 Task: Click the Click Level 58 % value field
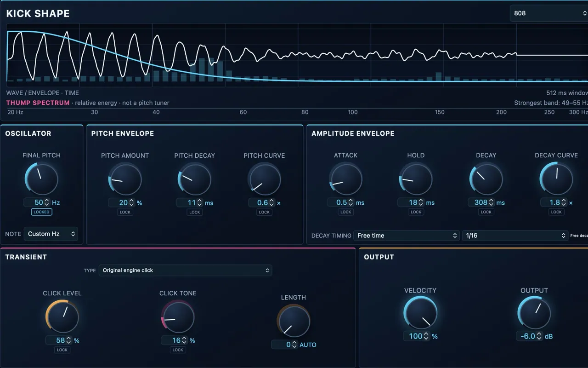(x=59, y=340)
